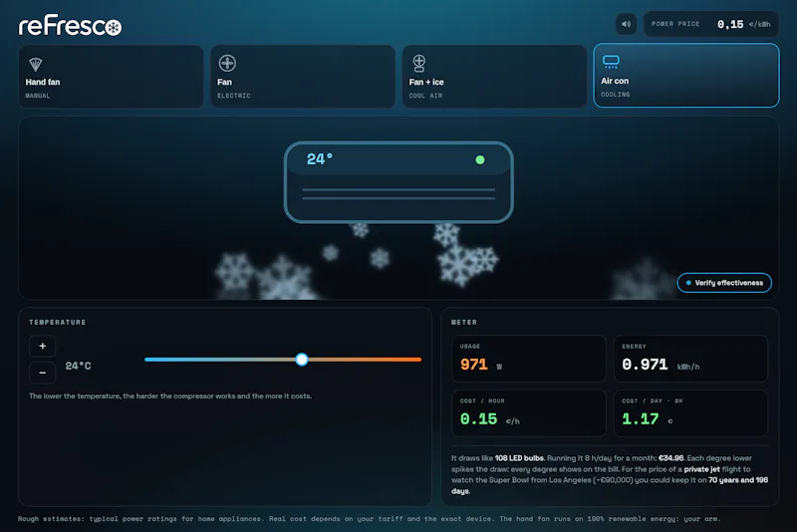This screenshot has width=797, height=532.
Task: Edit the power price value 0,15
Action: click(730, 24)
